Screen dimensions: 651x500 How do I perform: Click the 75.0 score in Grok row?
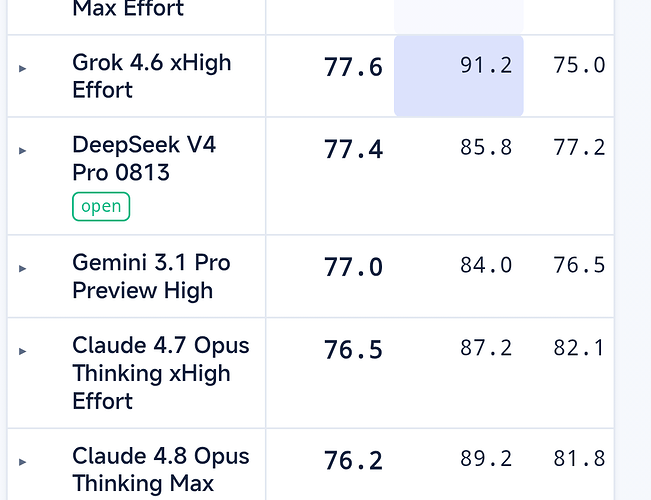pyautogui.click(x=579, y=65)
